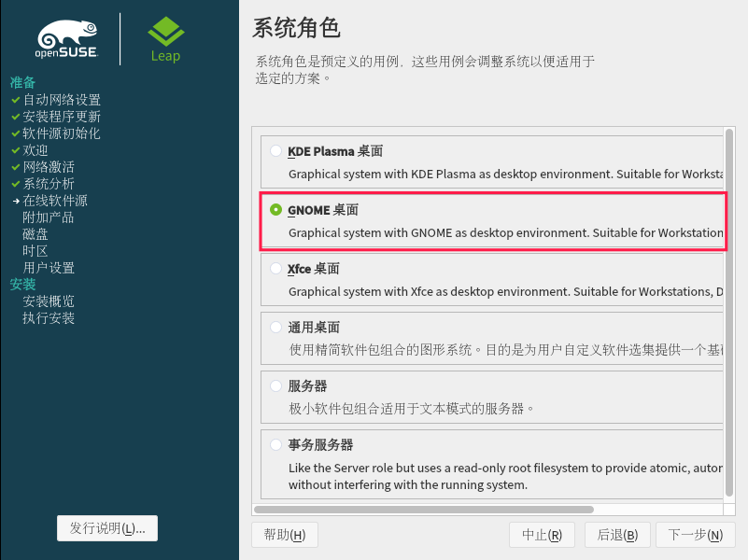Click the 磁盘 step in sidebar
The height and width of the screenshot is (560, 748).
tap(35, 234)
